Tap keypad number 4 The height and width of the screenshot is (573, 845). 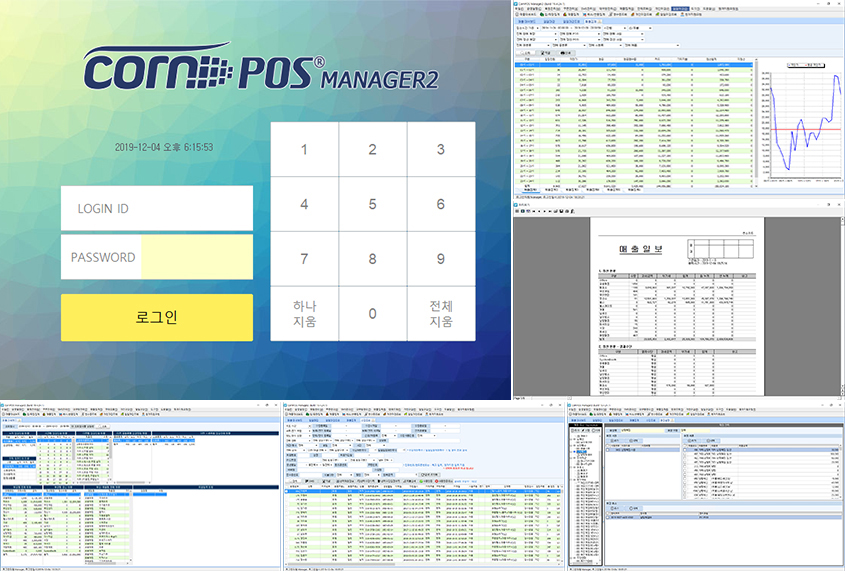pyautogui.click(x=304, y=204)
